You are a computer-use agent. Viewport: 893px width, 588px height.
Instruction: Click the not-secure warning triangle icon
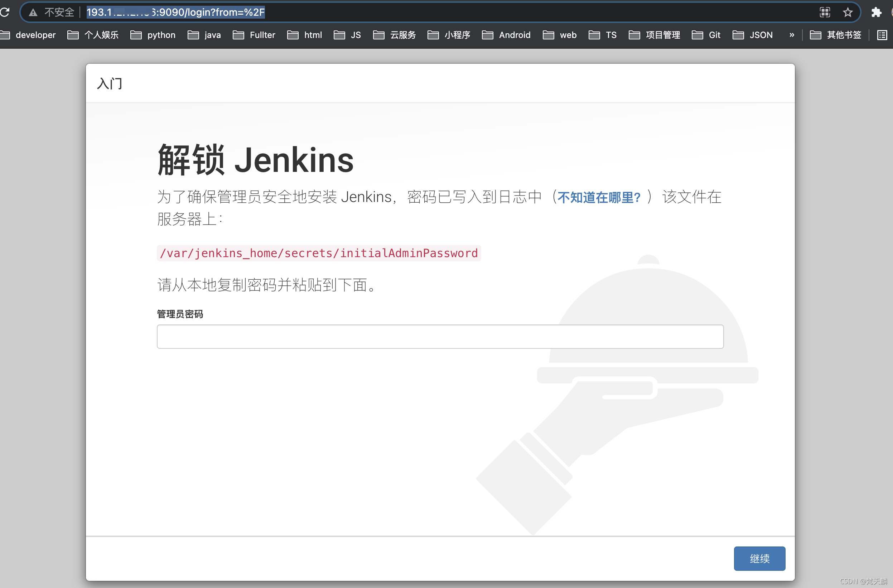(33, 13)
